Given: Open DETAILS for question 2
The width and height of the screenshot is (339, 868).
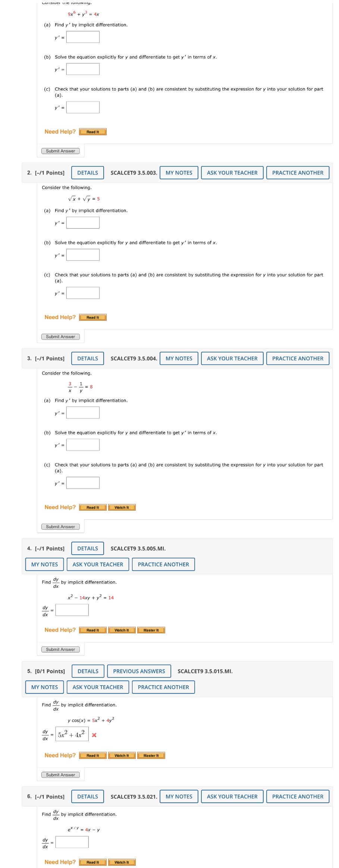Looking at the screenshot, I should 88,172.
